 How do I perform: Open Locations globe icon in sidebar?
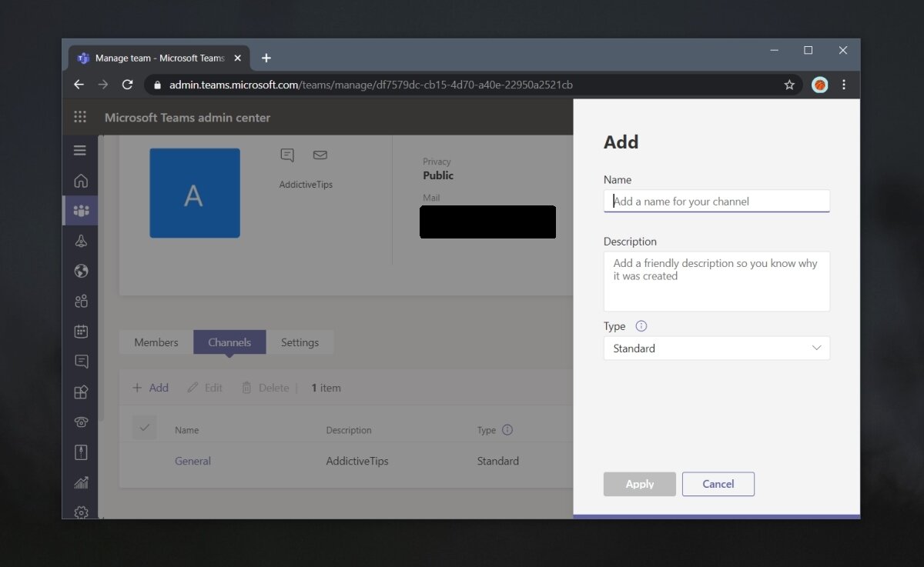[x=81, y=271]
